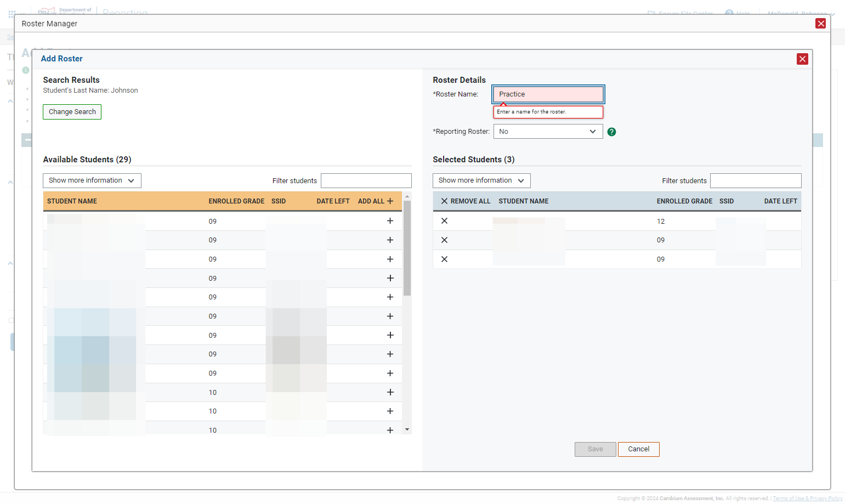Expand Show more information for Selected Students
The image size is (845, 504).
coord(481,180)
